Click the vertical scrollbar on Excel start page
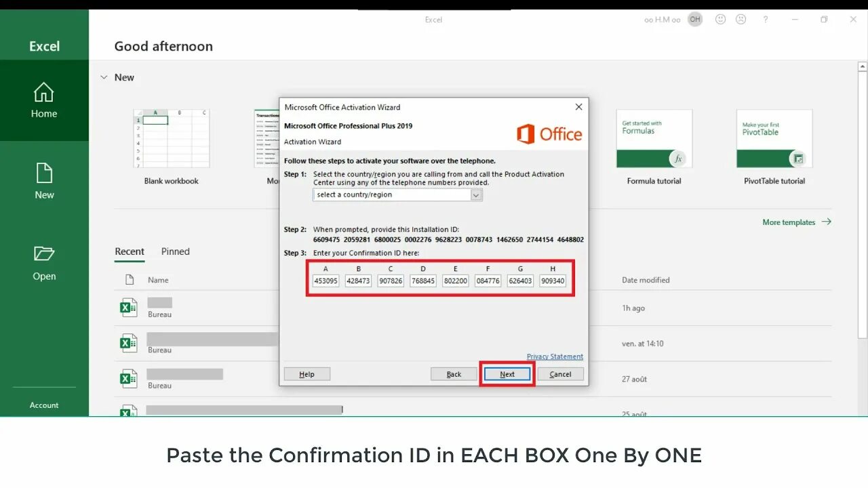 (x=862, y=203)
